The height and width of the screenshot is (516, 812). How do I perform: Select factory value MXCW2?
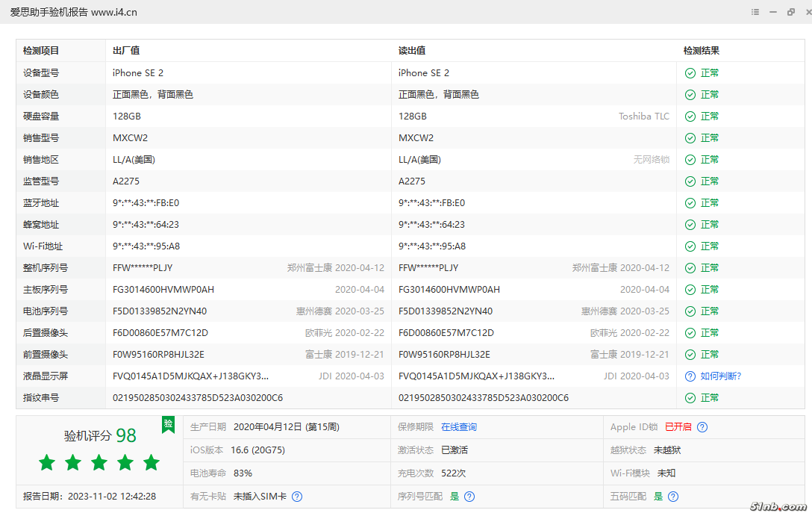(130, 138)
